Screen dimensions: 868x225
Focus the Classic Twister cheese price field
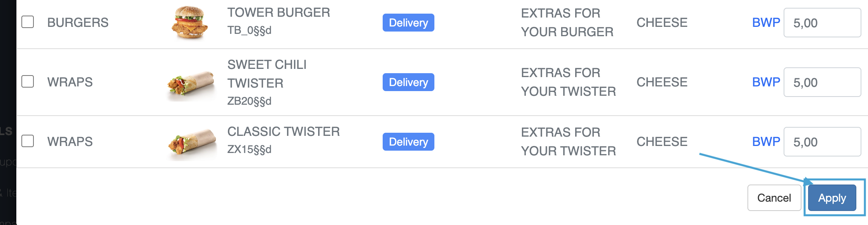[x=822, y=142]
